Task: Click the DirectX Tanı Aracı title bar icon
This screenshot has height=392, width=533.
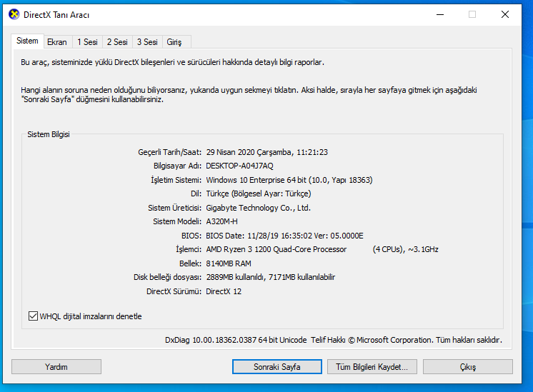Action: pyautogui.click(x=14, y=14)
